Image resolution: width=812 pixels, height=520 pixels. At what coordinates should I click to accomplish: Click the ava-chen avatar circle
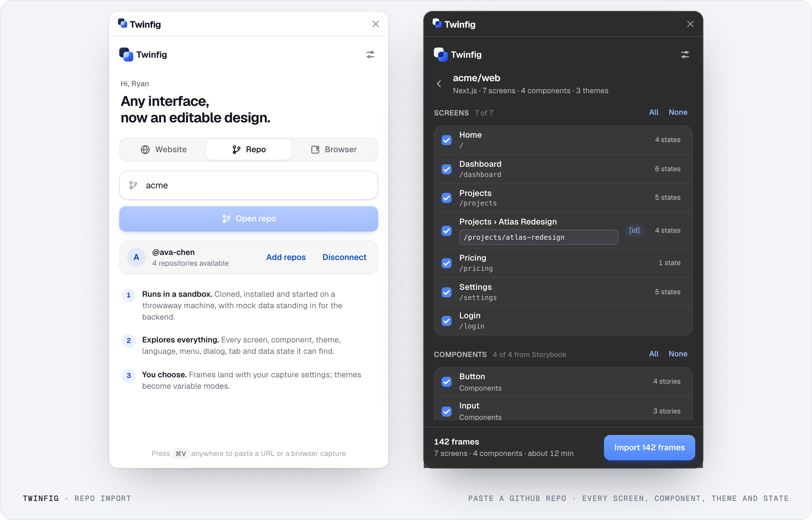[136, 257]
